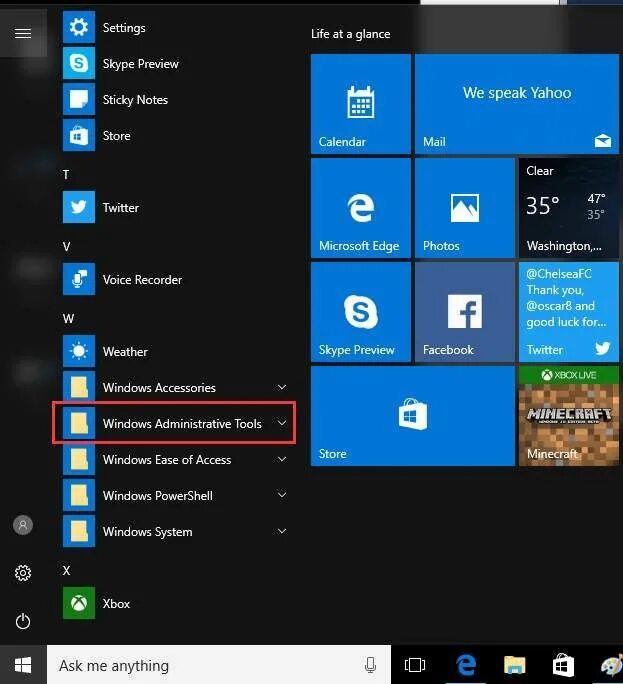This screenshot has width=623, height=684.
Task: Expand Windows Administrative Tools chevron
Action: pyautogui.click(x=282, y=423)
